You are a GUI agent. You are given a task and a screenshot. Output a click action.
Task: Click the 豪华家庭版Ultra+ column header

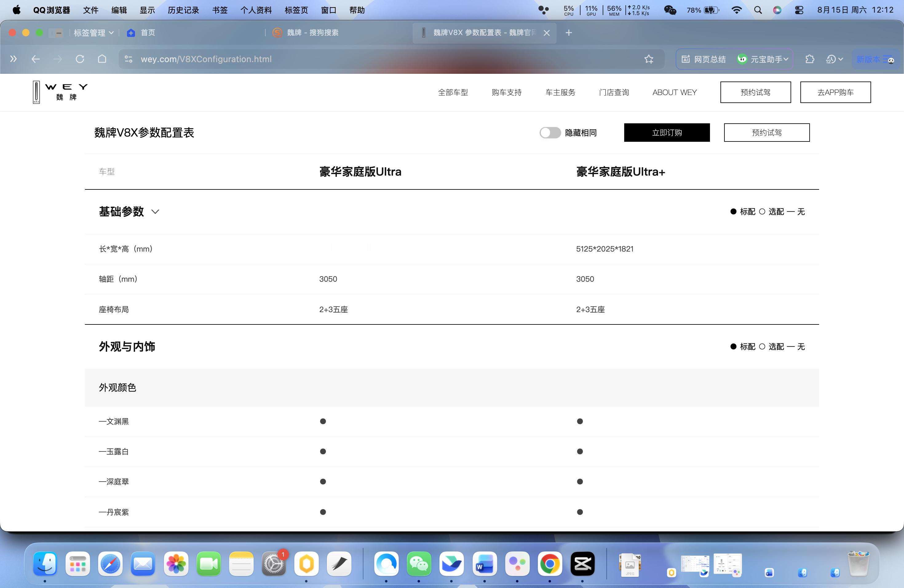[x=621, y=172]
